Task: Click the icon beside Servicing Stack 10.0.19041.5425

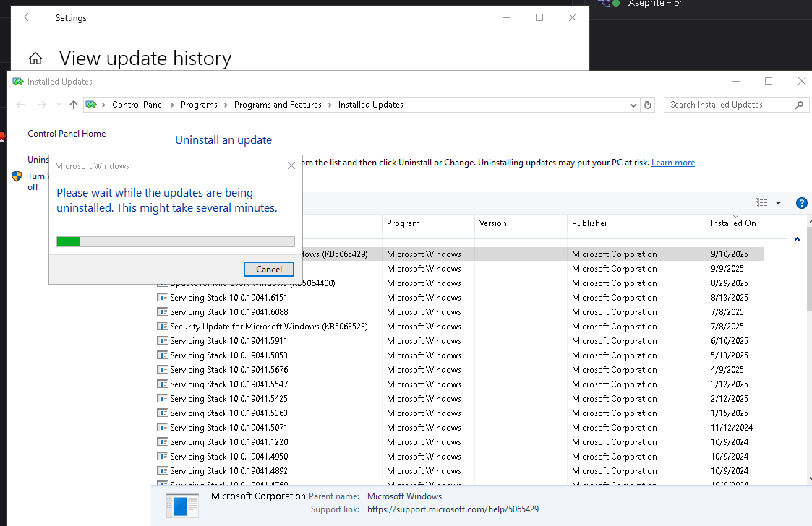Action: coord(163,399)
